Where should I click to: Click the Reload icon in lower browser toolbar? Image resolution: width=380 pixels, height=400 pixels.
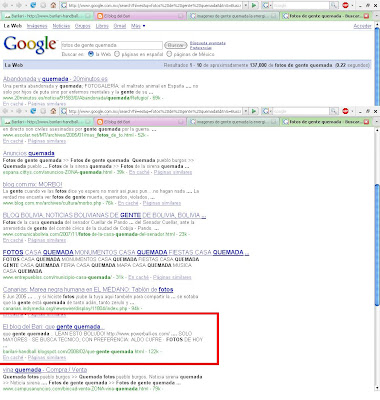point(33,111)
